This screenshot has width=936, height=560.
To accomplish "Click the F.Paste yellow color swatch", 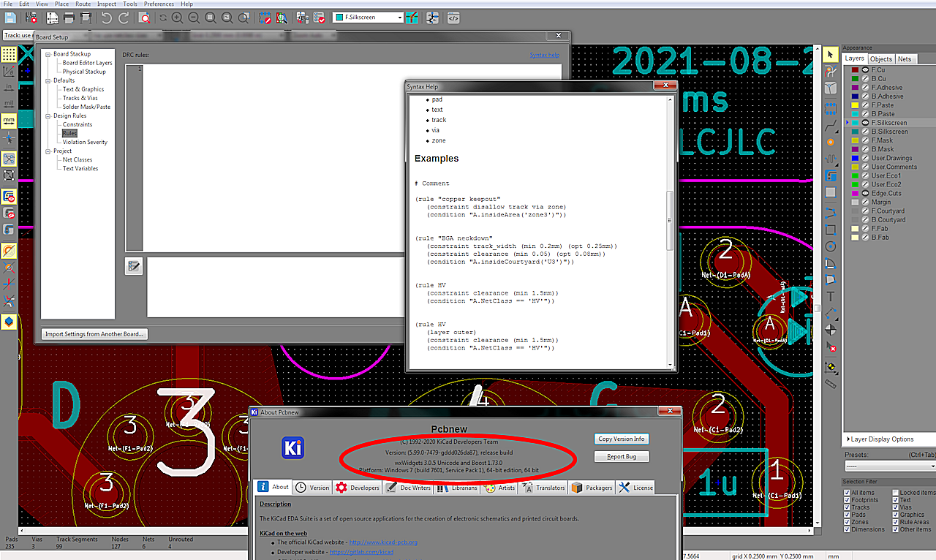I will coord(855,105).
